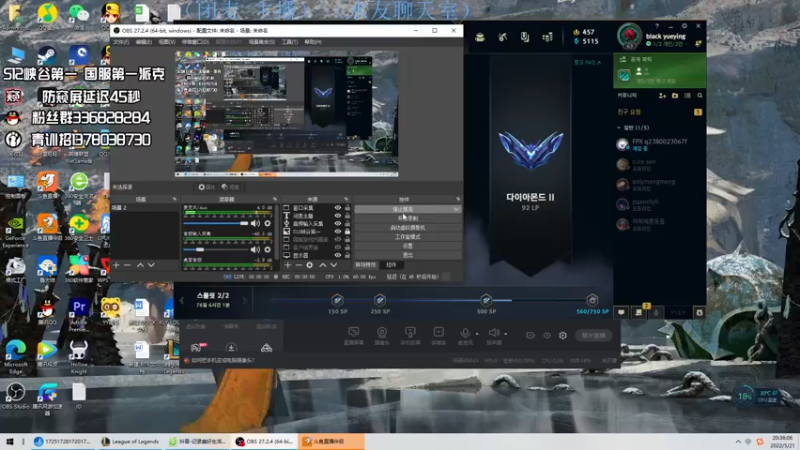Screen dimensions: 800x450
Task: Click the start virtual camera button
Action: point(408,228)
